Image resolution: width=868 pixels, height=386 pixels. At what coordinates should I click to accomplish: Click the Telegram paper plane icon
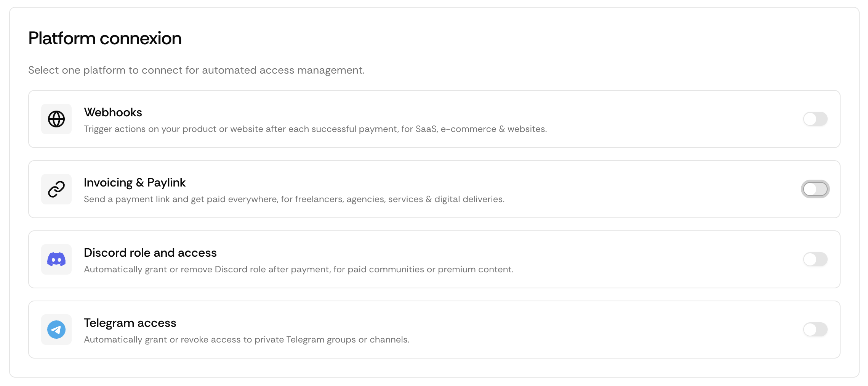tap(56, 330)
